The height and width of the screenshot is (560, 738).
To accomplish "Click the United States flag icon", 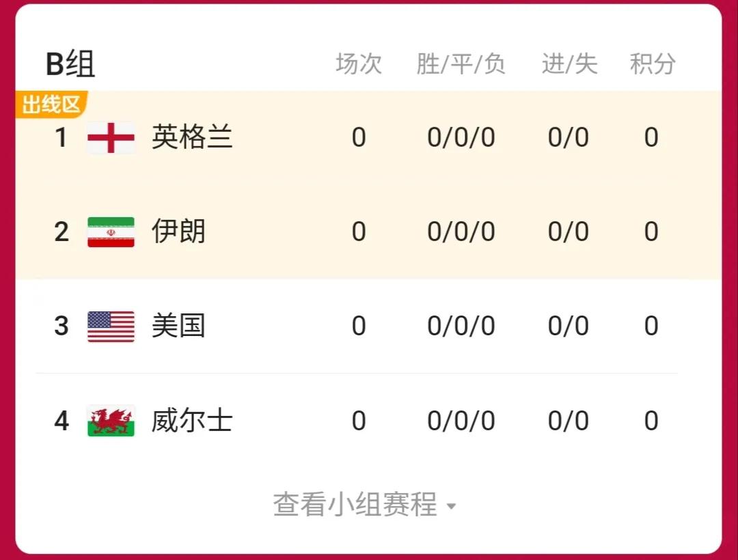I will point(112,326).
